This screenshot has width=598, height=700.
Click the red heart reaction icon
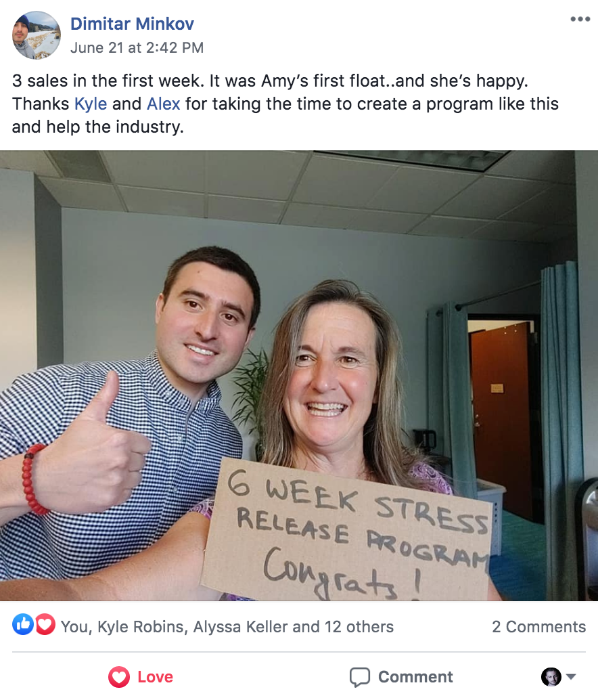45,624
